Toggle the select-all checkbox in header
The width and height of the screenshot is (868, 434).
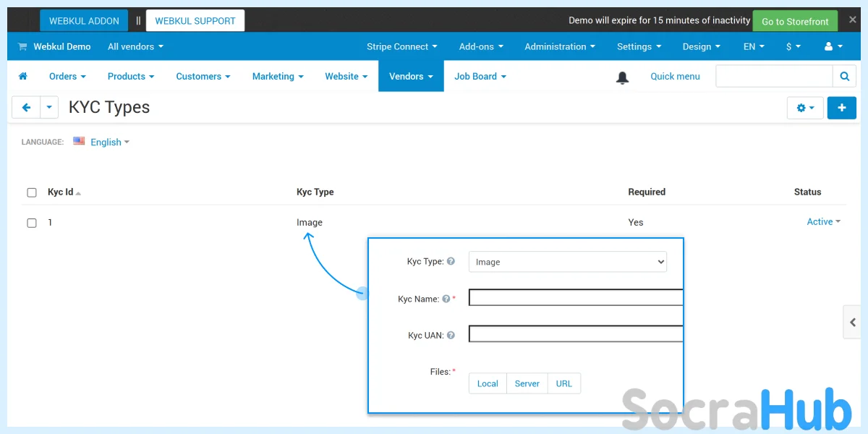[32, 192]
